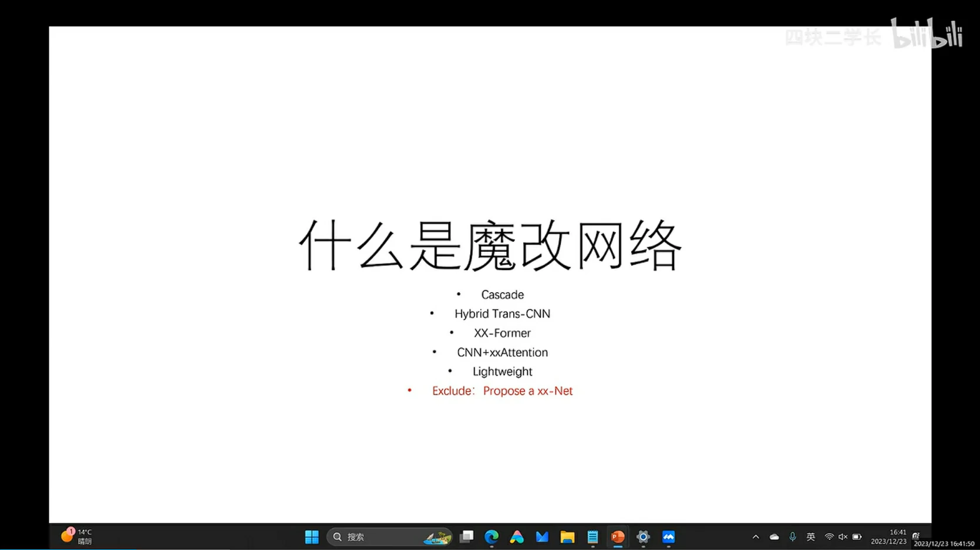Open Task View on the taskbar

point(467,536)
